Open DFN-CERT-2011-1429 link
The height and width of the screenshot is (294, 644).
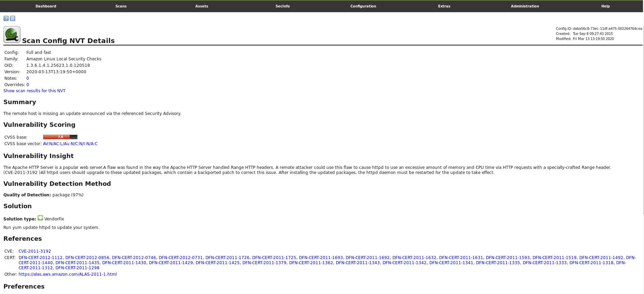point(171,263)
